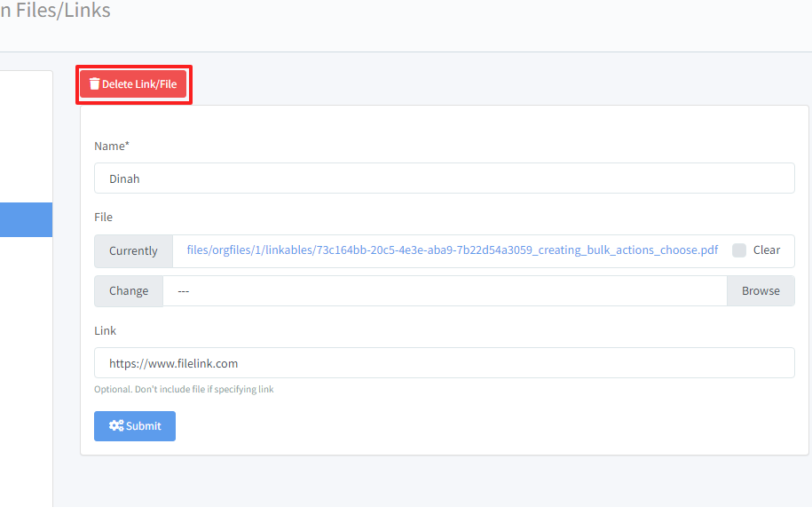
Task: Open the creating_bulk_actions_choose.pdf file link
Action: click(x=452, y=250)
